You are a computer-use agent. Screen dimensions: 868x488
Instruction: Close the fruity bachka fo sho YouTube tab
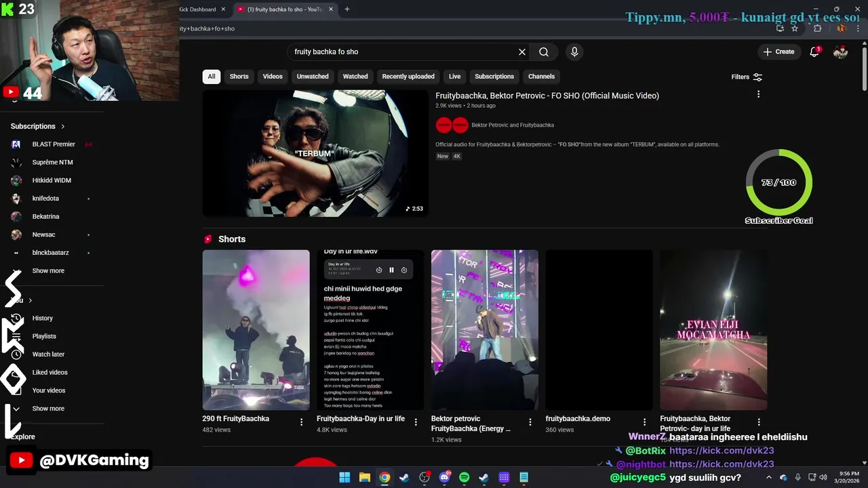click(331, 9)
